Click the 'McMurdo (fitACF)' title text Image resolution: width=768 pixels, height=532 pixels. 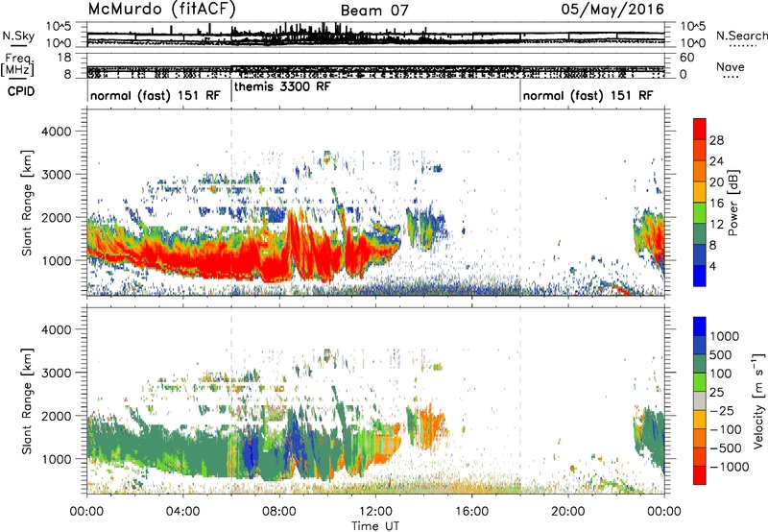pos(162,9)
